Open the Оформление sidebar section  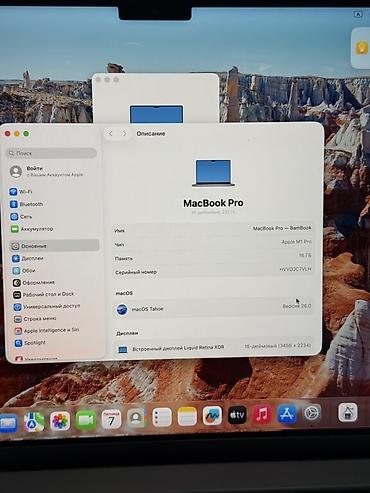click(34, 282)
